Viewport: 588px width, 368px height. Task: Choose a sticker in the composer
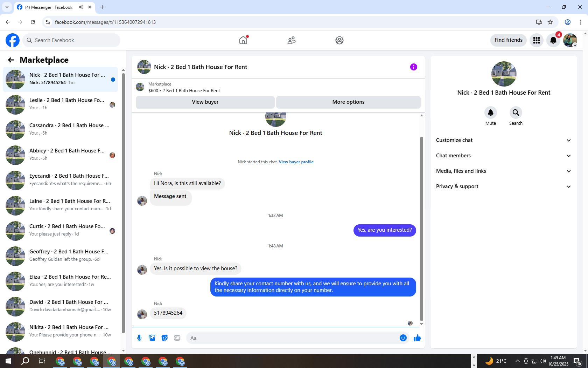pos(164,338)
